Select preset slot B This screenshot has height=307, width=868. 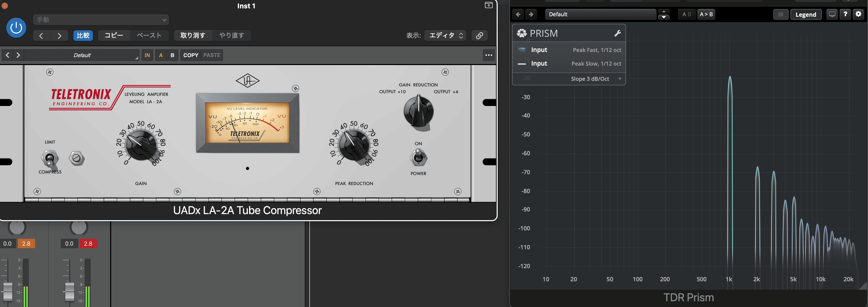pyautogui.click(x=172, y=55)
